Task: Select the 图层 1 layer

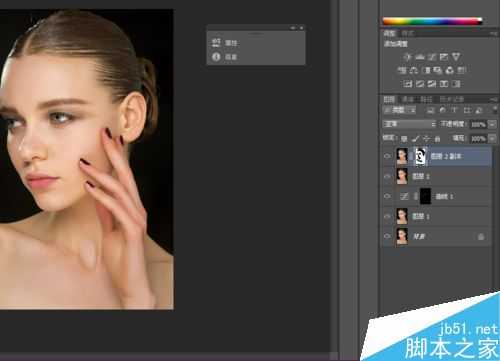Action: click(x=437, y=216)
